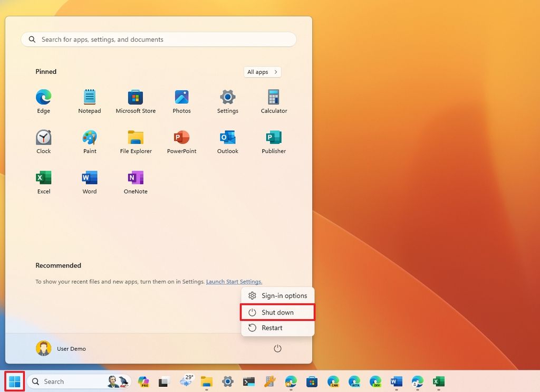Check the weather widget showing 29 degrees
Image resolution: width=540 pixels, height=392 pixels.
(186, 381)
